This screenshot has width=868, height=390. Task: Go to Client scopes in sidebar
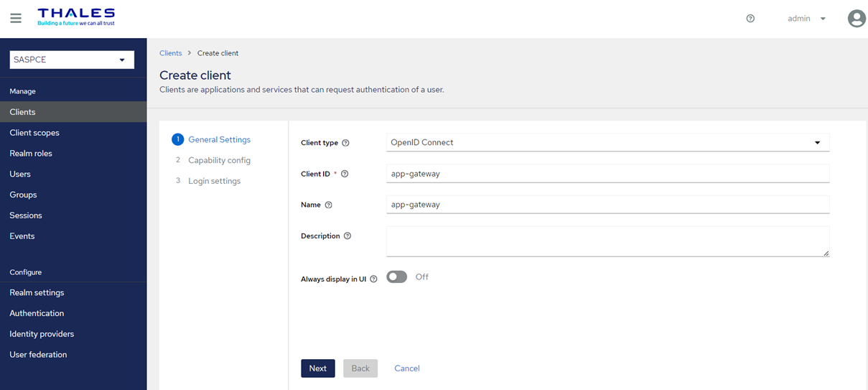(x=34, y=133)
